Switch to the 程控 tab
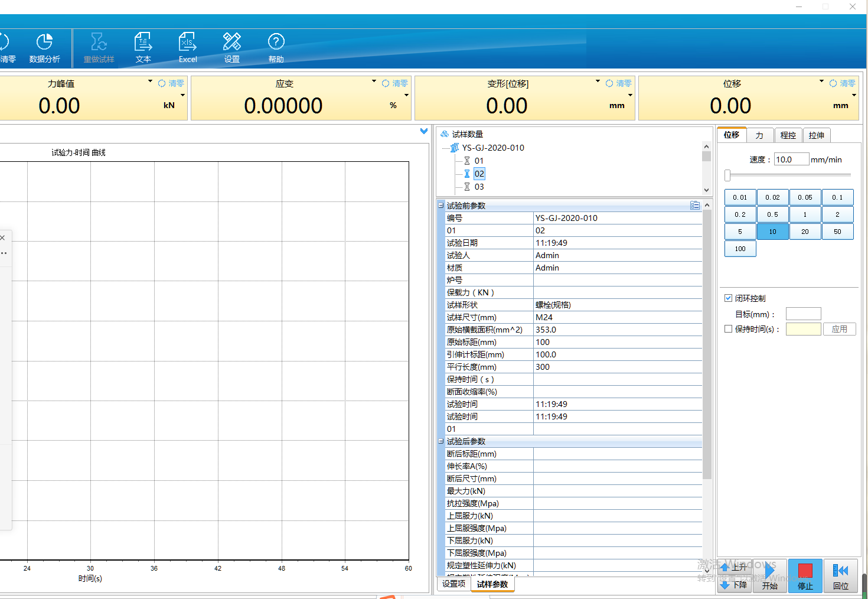Screen dimensions: 868x599 point(788,135)
